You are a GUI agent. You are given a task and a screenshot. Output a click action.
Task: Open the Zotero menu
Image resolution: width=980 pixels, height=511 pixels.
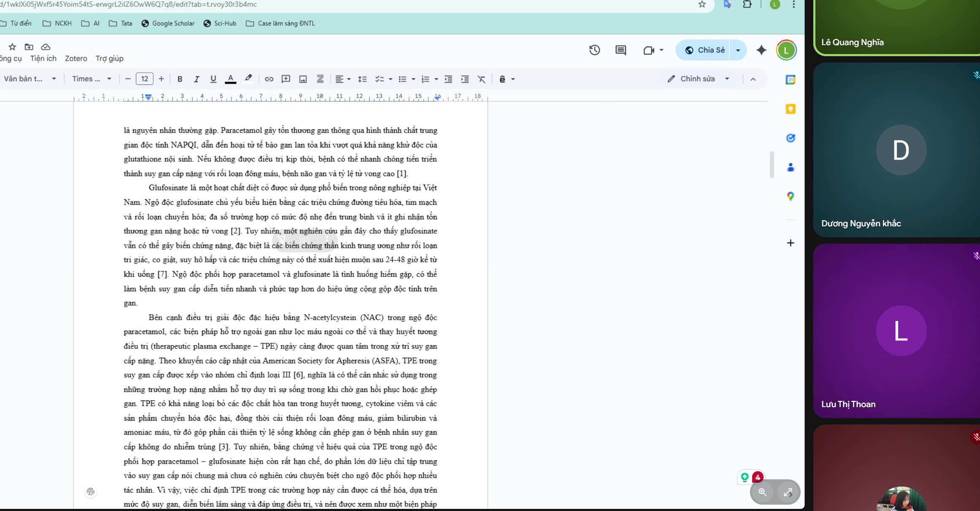click(76, 58)
